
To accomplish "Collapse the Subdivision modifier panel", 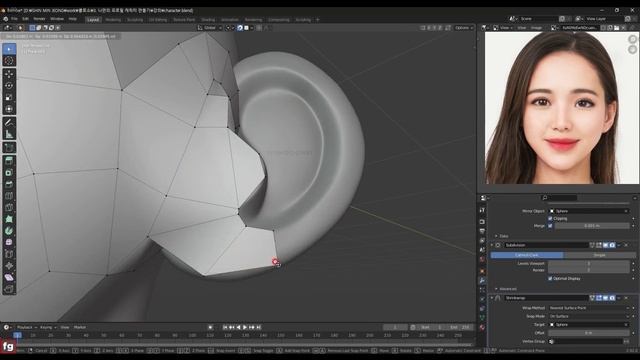I will [x=492, y=245].
